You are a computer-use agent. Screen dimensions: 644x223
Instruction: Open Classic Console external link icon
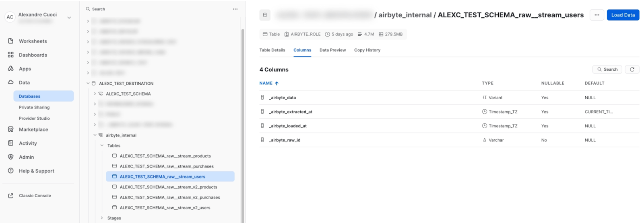[11, 196]
